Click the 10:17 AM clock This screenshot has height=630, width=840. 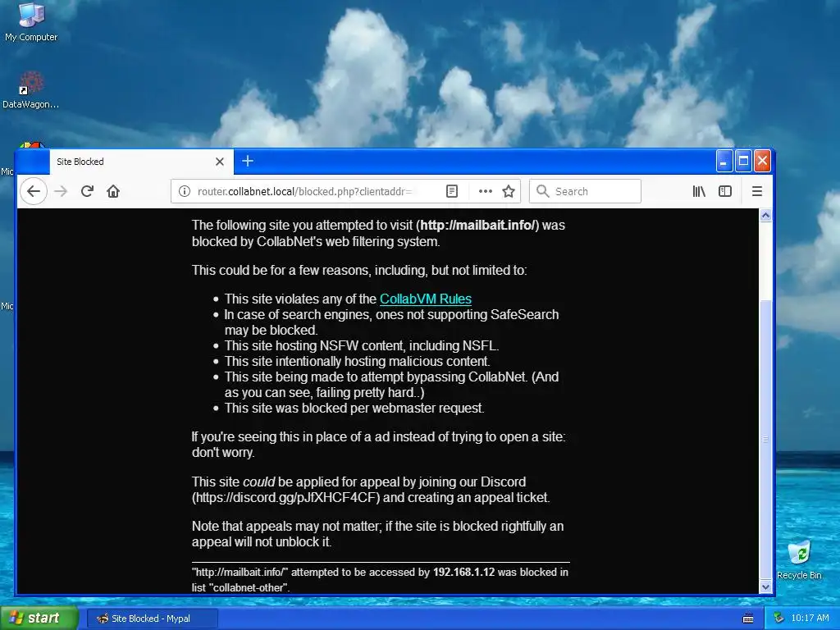810,618
